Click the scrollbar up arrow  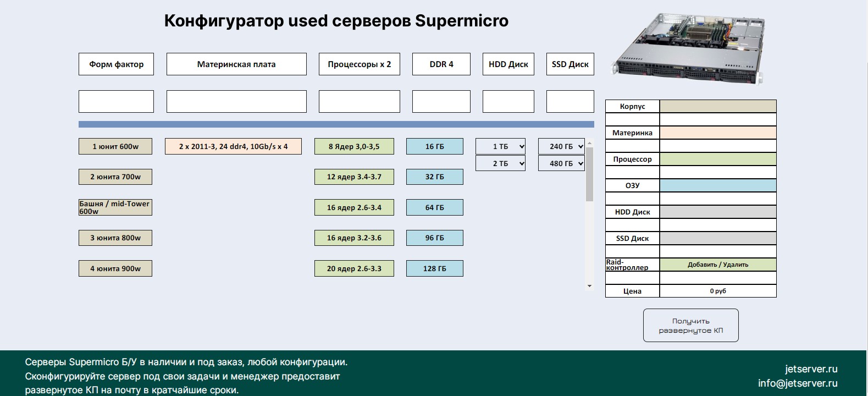click(x=589, y=142)
